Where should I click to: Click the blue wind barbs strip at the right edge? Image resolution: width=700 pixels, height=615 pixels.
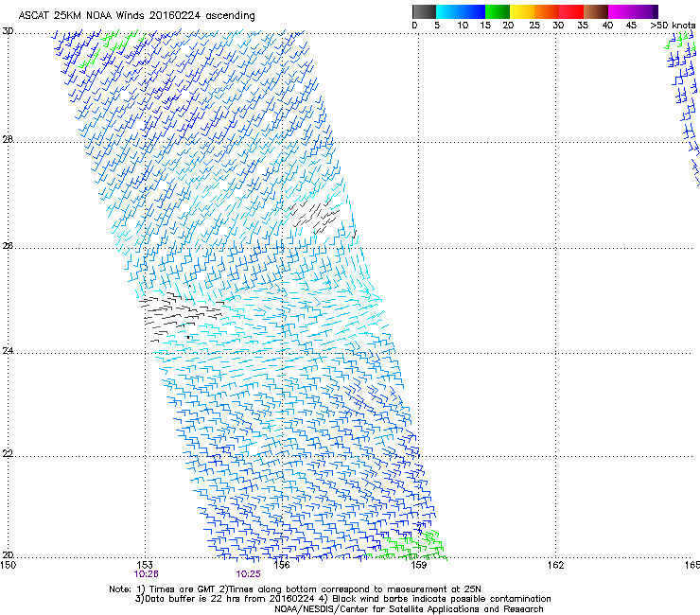pos(684,107)
